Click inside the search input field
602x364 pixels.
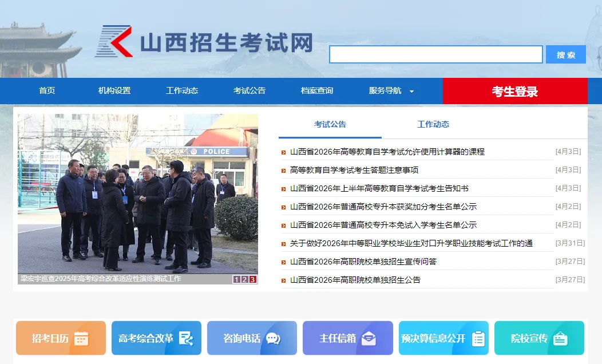coord(435,54)
